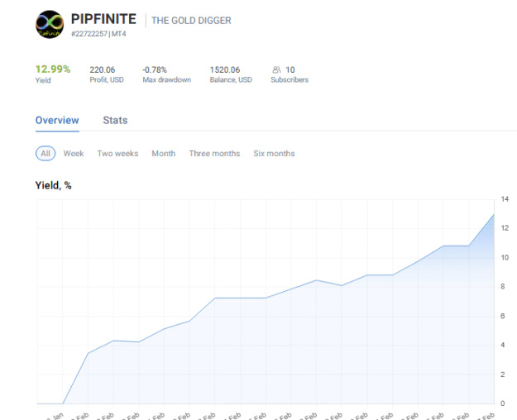Image resolution: width=517 pixels, height=420 pixels.
Task: Click the -0.78% max drawdown figure
Action: pos(155,70)
